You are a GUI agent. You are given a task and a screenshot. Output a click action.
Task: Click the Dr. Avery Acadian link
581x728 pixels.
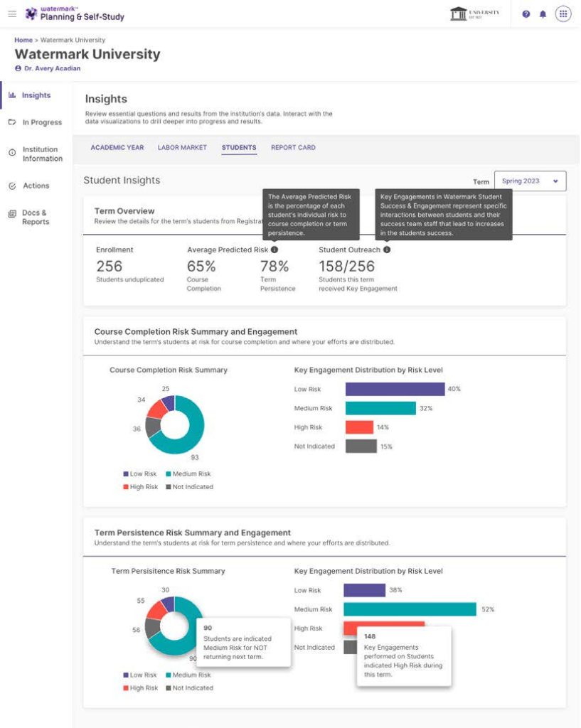coord(52,68)
